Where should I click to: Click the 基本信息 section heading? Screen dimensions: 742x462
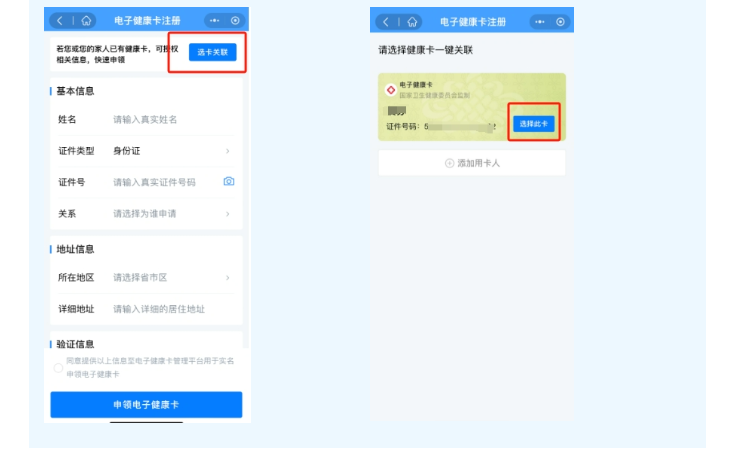click(x=75, y=91)
